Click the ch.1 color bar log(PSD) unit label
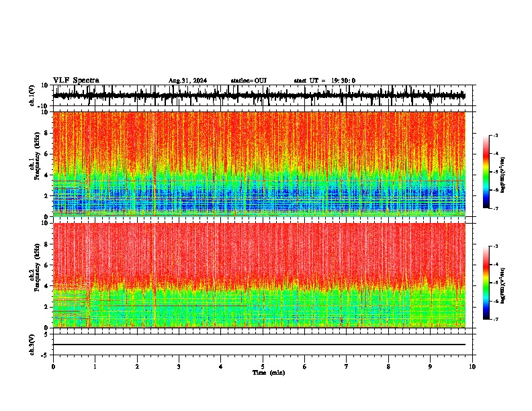Viewport: 532px width, 411px height. pyautogui.click(x=503, y=175)
